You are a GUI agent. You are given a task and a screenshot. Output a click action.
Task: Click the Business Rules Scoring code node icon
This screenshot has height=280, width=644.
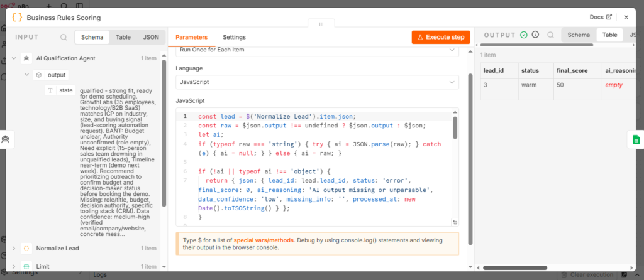17,18
